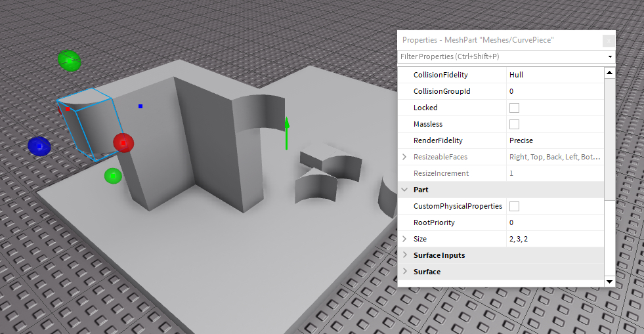Click the CollisionGroupId property label
Image resolution: width=644 pixels, height=334 pixels.
point(442,91)
